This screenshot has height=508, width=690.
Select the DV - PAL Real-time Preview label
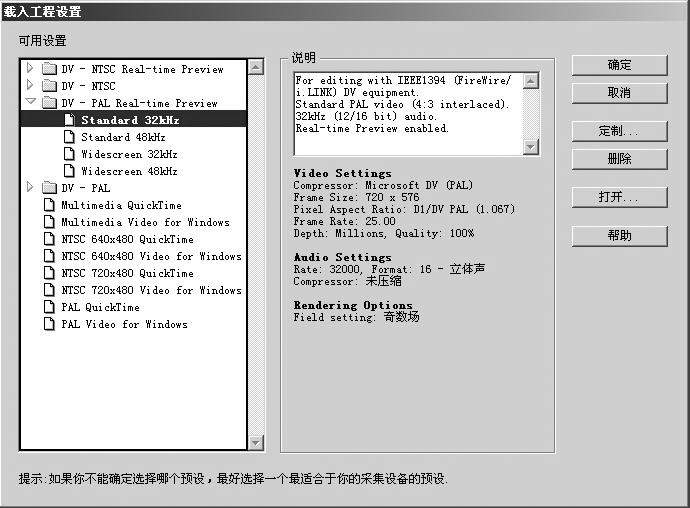pyautogui.click(x=139, y=103)
